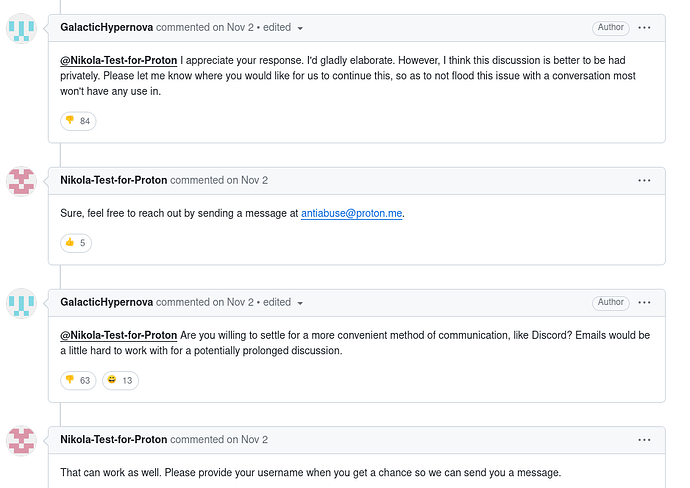
Task: Open options menu on first GalacticHypernova comment
Action: [644, 28]
